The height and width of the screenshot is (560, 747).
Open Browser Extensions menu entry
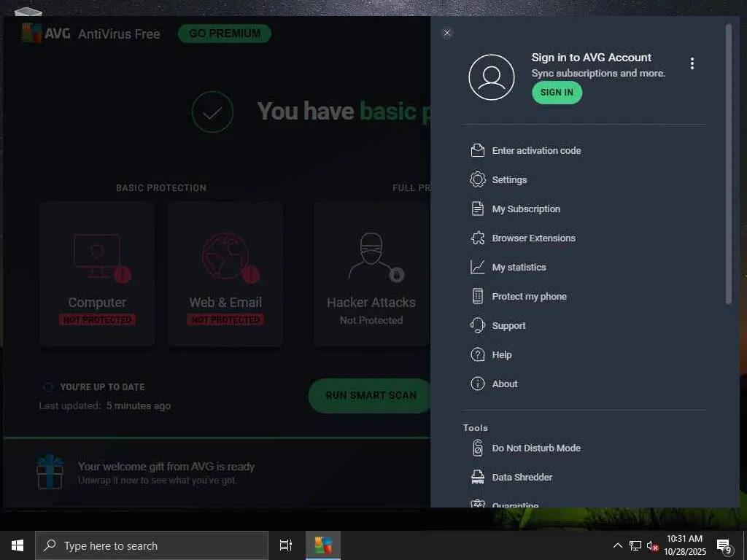coord(533,238)
